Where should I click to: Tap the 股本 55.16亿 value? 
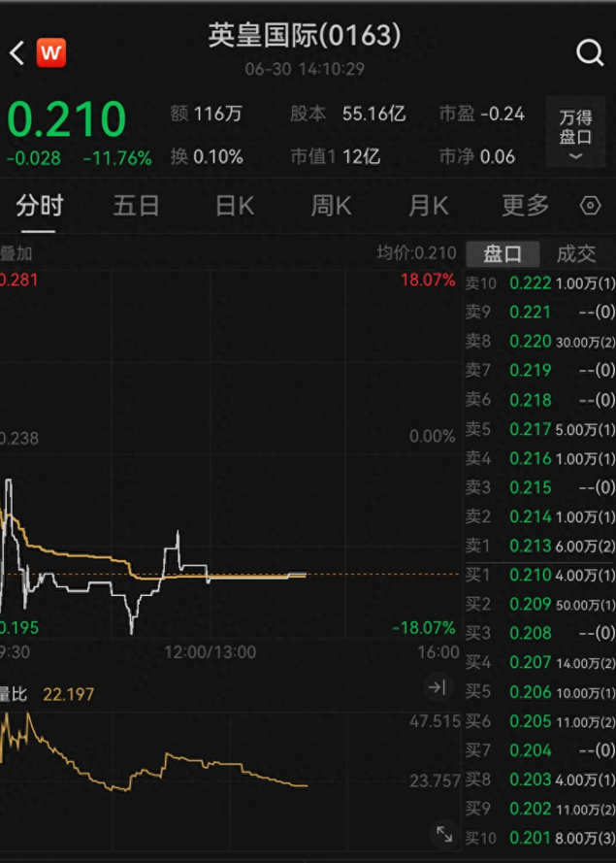pos(348,114)
